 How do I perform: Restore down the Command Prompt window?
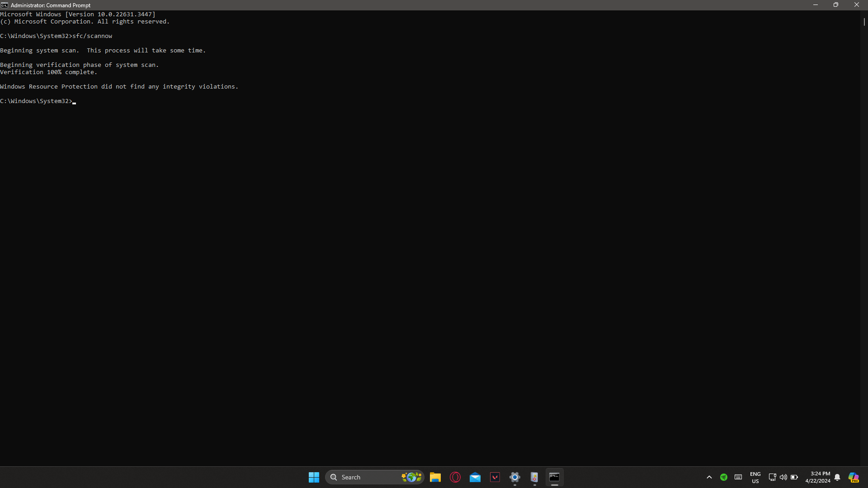pos(836,5)
